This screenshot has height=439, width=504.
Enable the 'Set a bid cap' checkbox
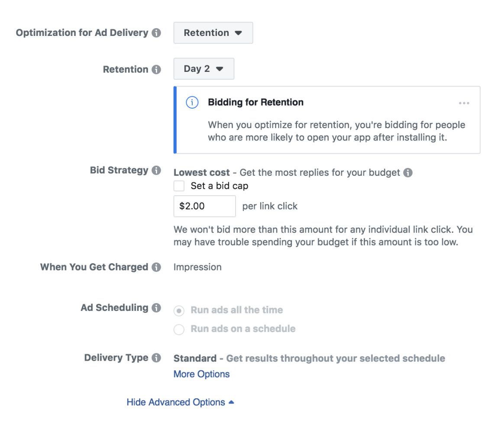coord(179,186)
